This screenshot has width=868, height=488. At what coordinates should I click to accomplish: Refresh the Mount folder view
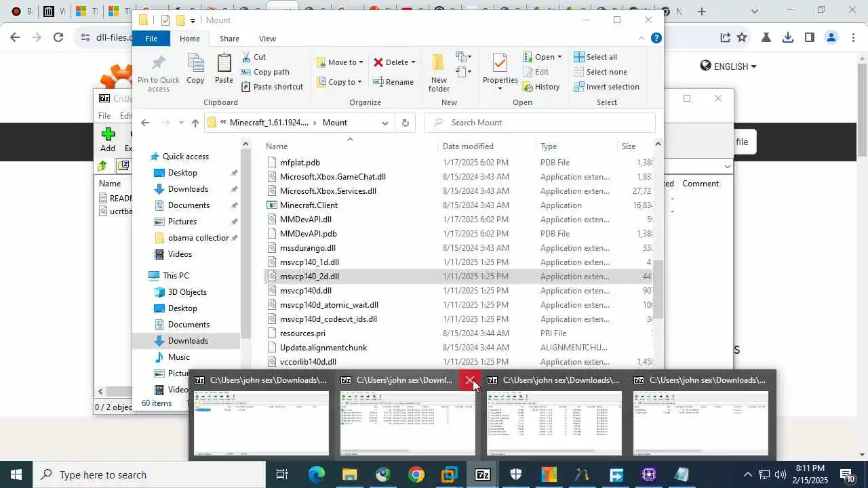pyautogui.click(x=405, y=123)
